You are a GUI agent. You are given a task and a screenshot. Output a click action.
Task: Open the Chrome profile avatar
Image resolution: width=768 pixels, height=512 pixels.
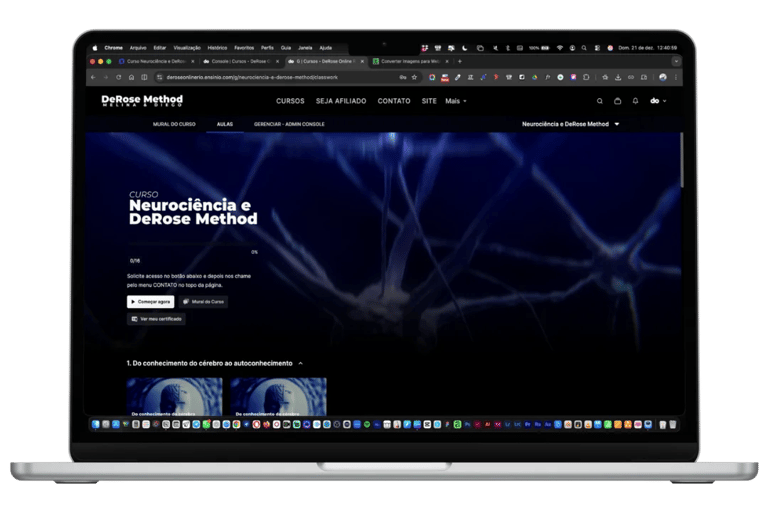tap(663, 77)
